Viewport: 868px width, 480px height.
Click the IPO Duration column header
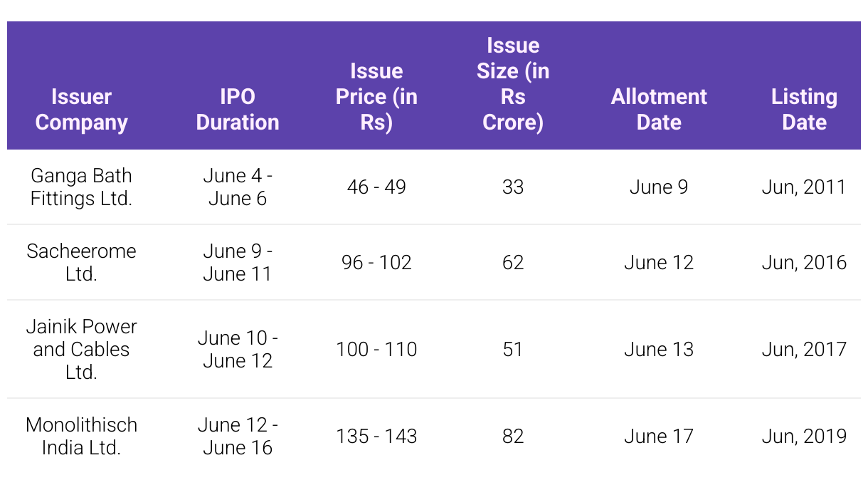[x=238, y=110]
